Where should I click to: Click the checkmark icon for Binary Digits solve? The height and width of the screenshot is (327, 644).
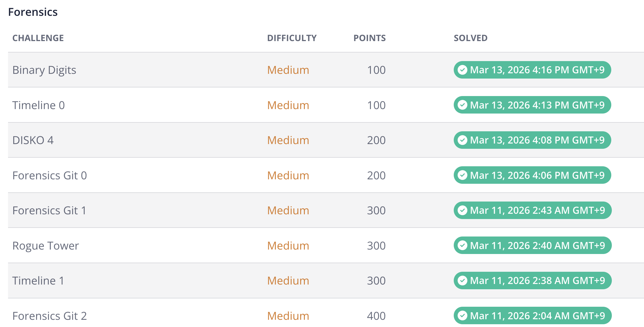pos(462,70)
